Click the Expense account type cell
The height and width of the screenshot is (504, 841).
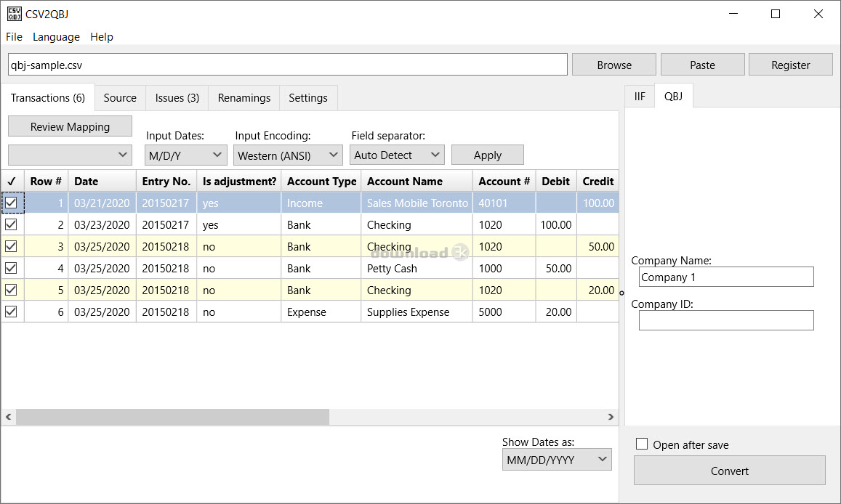tap(321, 312)
